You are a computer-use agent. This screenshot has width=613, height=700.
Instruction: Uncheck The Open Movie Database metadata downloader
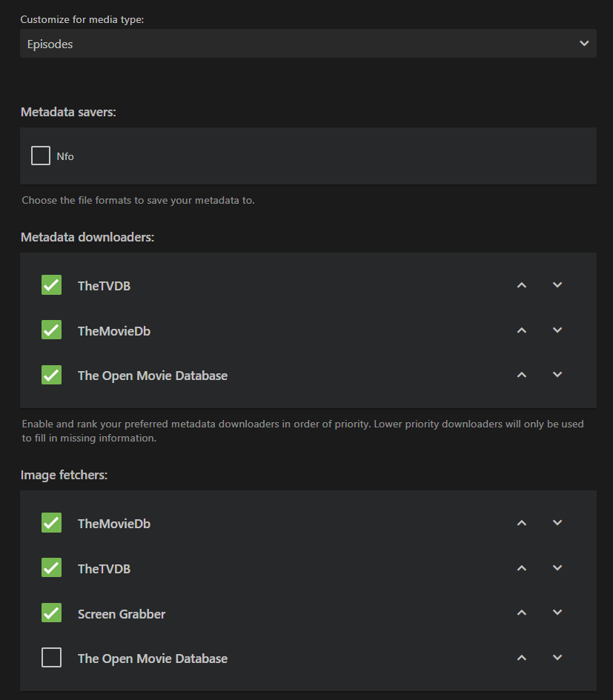tap(51, 375)
